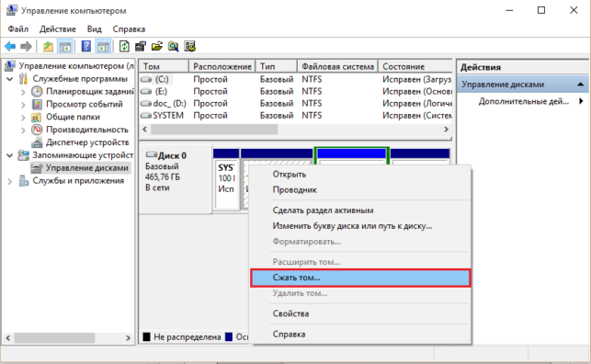Screen dimensions: 591x364
Task: Choose Проводник in the context menu
Action: (360, 190)
